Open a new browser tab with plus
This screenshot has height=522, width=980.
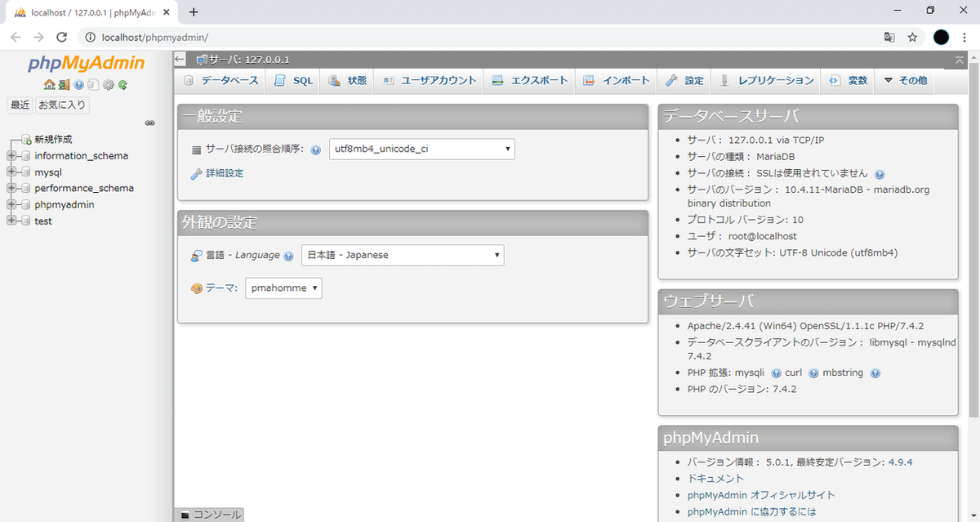coord(194,11)
